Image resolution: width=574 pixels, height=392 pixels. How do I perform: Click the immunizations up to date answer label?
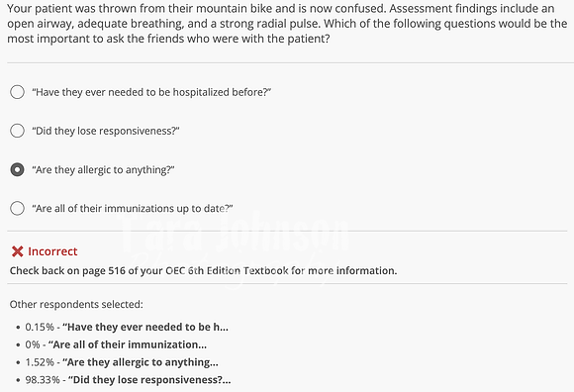point(133,208)
